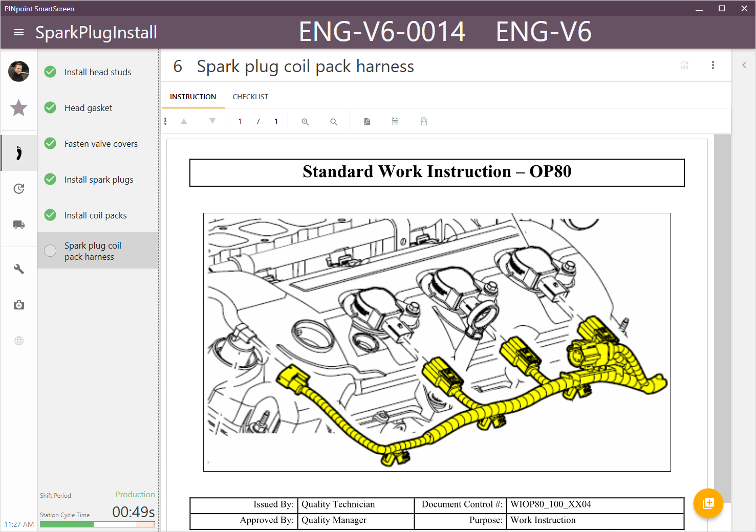Toggle the Head gasket completion check
Viewport: 756px width, 532px height.
50,107
